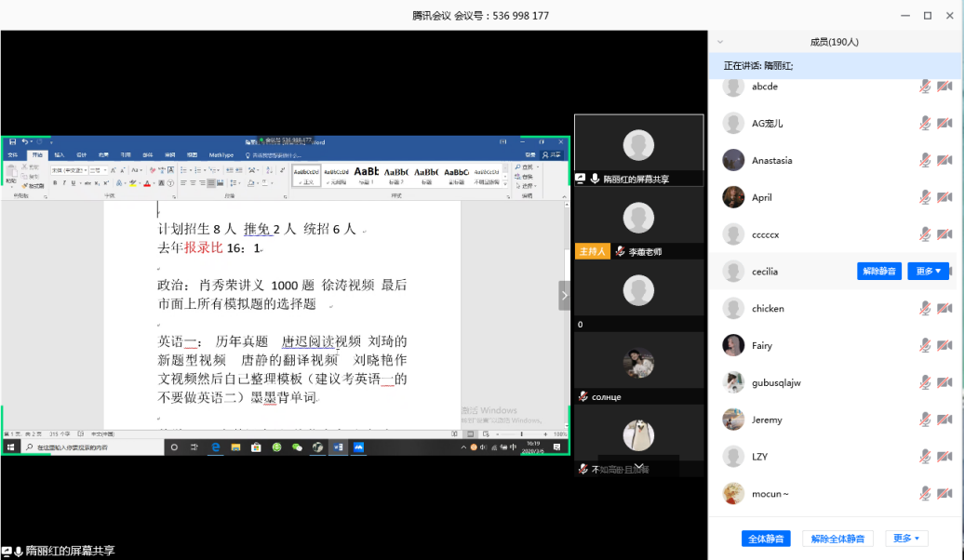This screenshot has height=560, width=964.
Task: Toggle Anastasia's muted microphone icon
Action: [925, 160]
